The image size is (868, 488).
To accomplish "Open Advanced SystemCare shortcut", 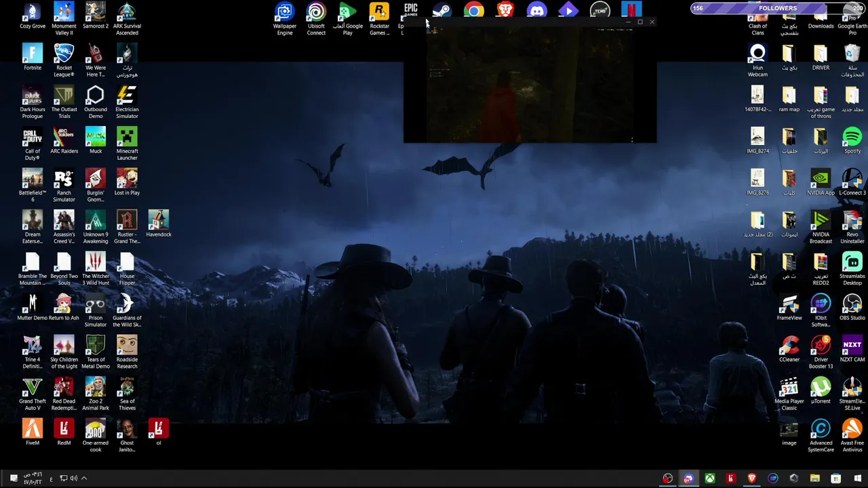I will (x=821, y=435).
